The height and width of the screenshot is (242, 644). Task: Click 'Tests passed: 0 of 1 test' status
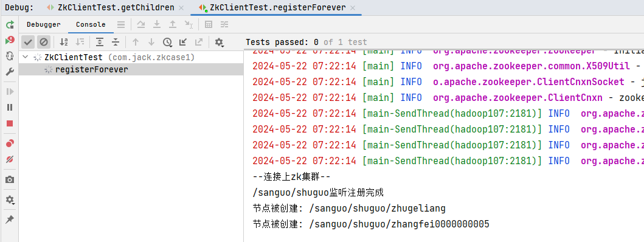pos(306,42)
